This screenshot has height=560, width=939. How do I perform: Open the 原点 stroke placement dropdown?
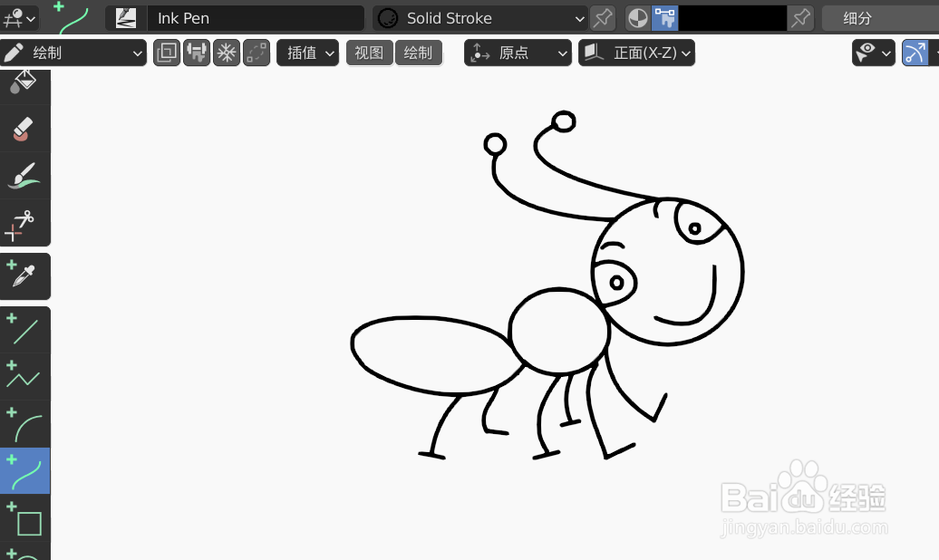pos(518,53)
